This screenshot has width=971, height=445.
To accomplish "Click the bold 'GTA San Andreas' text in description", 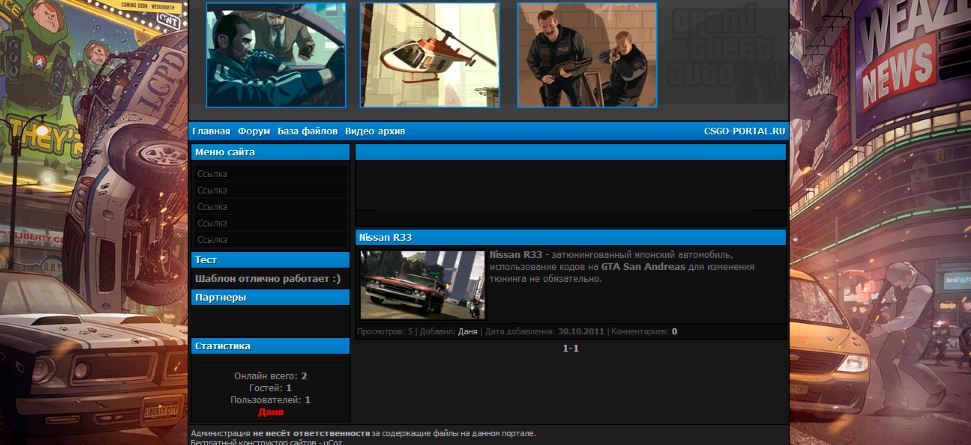I will point(643,267).
